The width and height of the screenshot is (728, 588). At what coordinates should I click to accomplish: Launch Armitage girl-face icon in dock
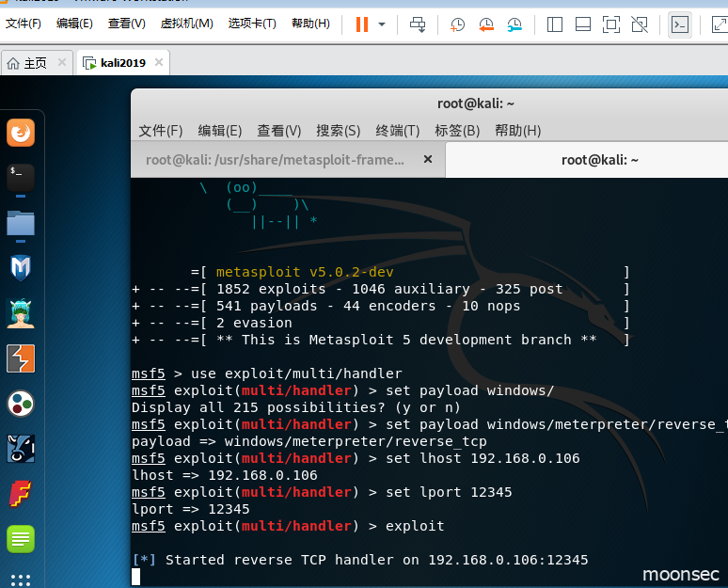coord(21,313)
